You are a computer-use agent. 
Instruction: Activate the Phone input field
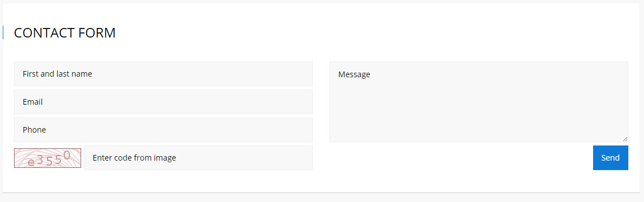click(x=163, y=130)
